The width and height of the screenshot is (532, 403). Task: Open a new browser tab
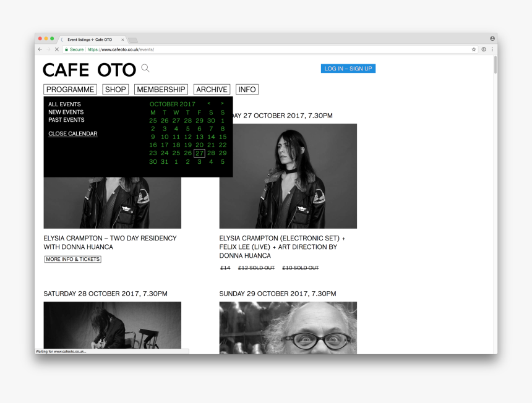coord(133,40)
